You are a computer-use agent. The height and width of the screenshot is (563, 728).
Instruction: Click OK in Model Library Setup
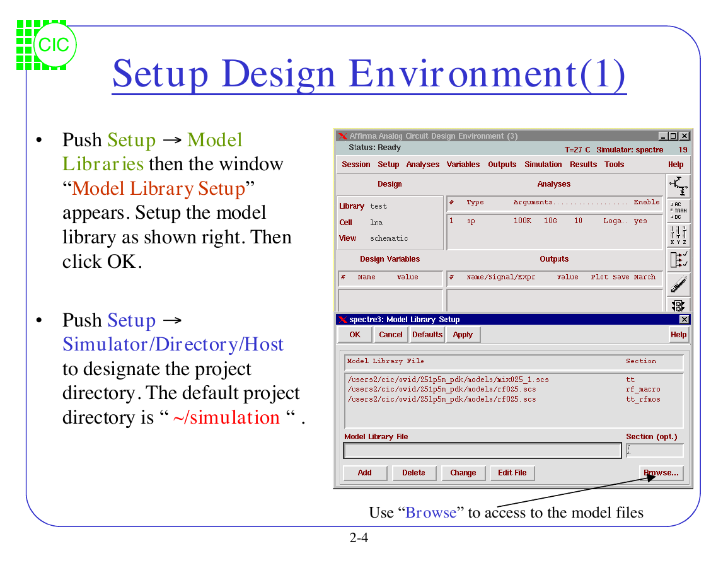pos(355,334)
